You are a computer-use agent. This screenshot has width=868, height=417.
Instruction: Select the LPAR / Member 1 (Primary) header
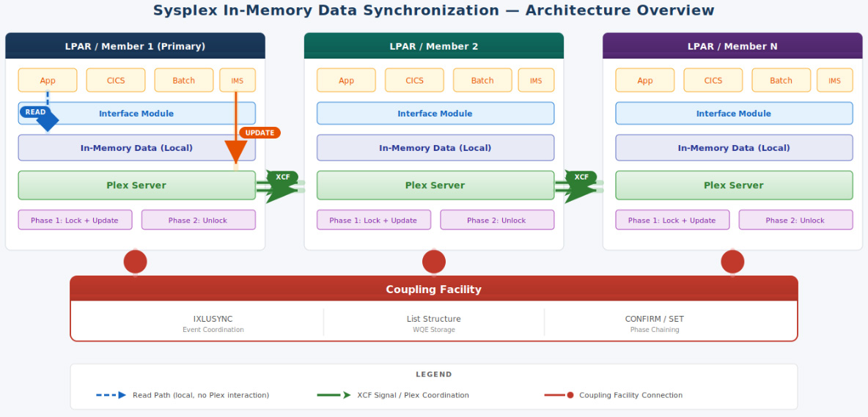tap(135, 46)
